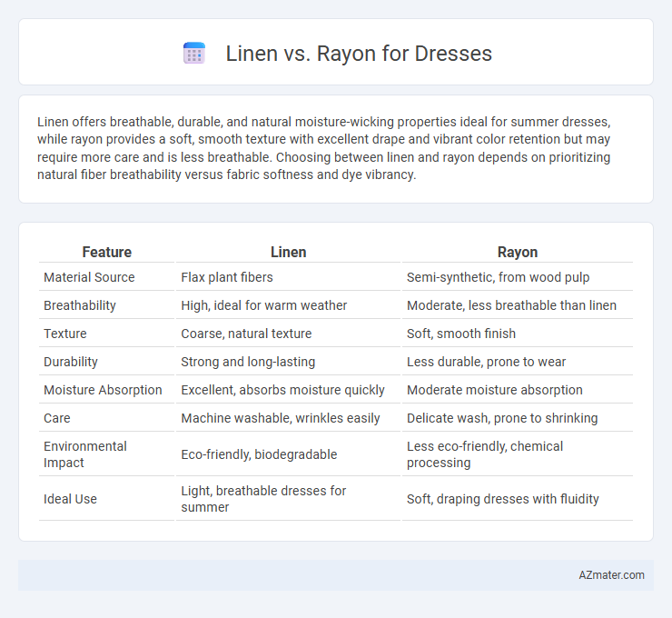Click the 'Semi-synthetic, from wood pulp' cell
Viewport: 672px width, 618px height.
click(498, 277)
